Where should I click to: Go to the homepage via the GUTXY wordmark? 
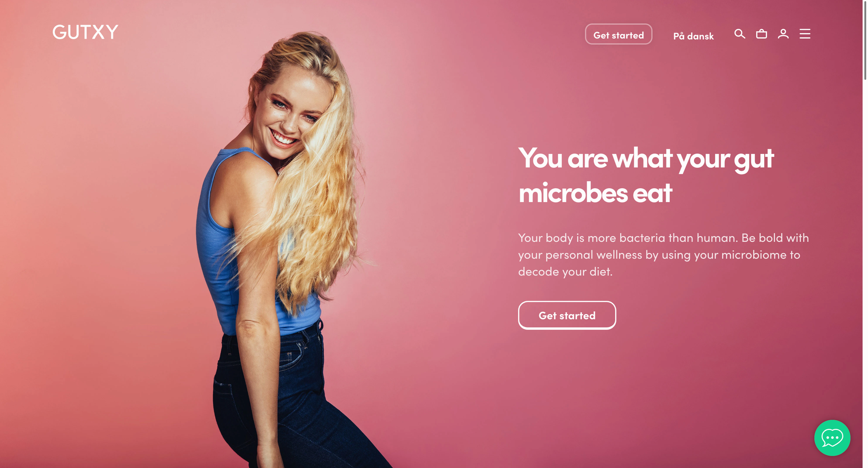click(x=85, y=32)
